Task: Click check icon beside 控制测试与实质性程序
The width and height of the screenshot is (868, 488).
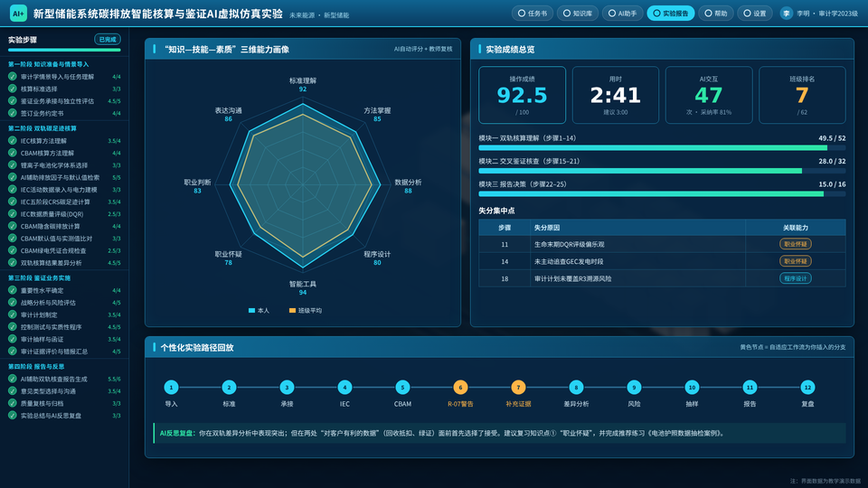Action: point(12,326)
